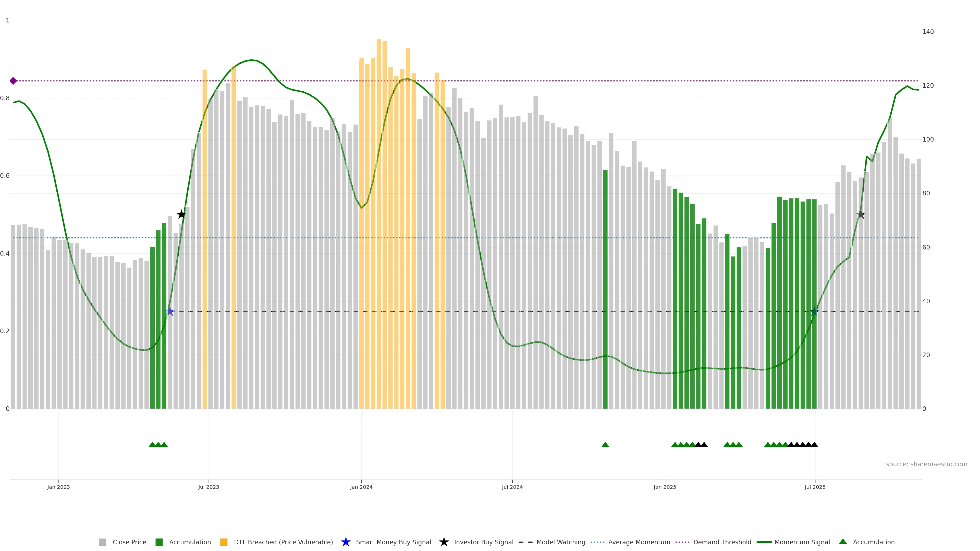The height and width of the screenshot is (551, 980).
Task: Click the purple diamond on Demand Threshold line
Action: coord(13,81)
